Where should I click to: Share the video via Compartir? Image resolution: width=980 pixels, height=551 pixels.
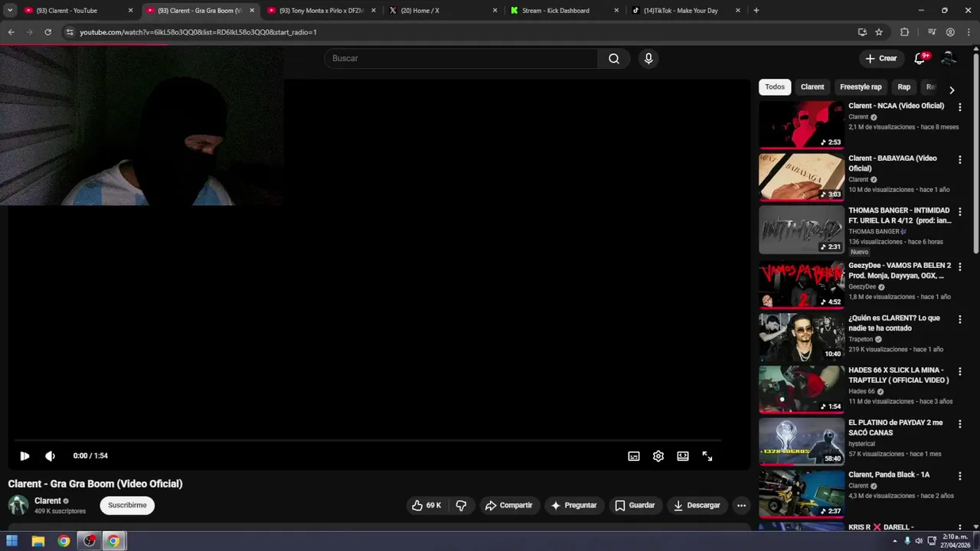[509, 505]
